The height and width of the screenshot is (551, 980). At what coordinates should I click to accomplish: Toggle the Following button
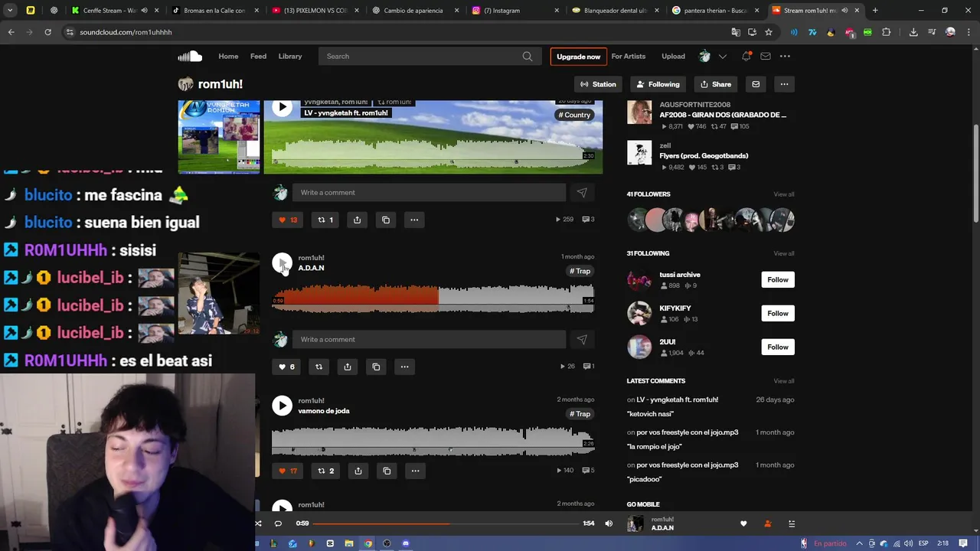pos(658,84)
